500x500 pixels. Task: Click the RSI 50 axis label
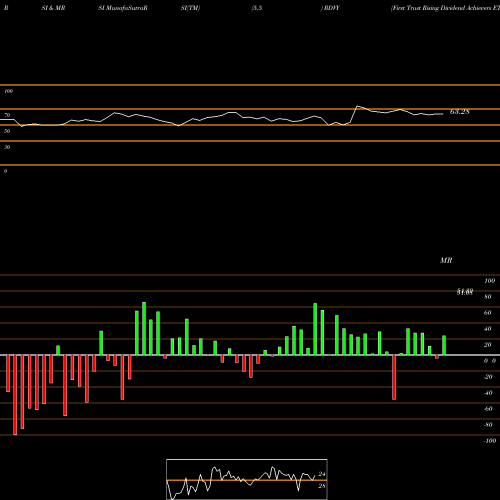[x=7, y=131]
